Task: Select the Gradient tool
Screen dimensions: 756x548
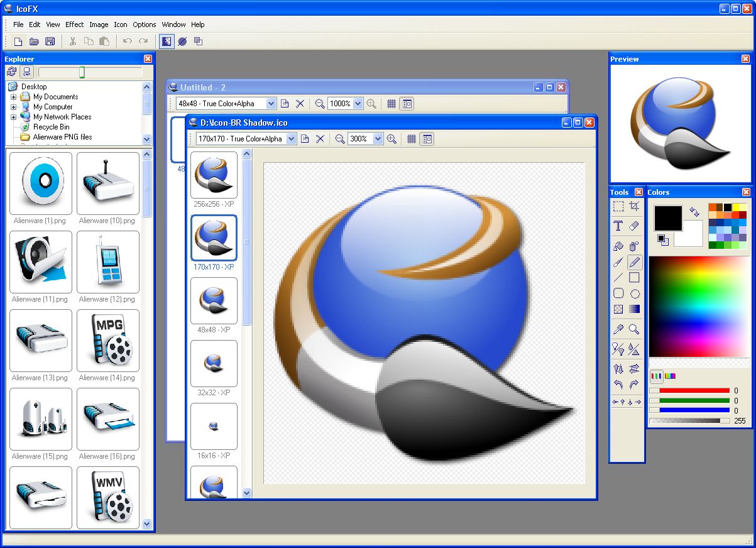Action: click(634, 309)
